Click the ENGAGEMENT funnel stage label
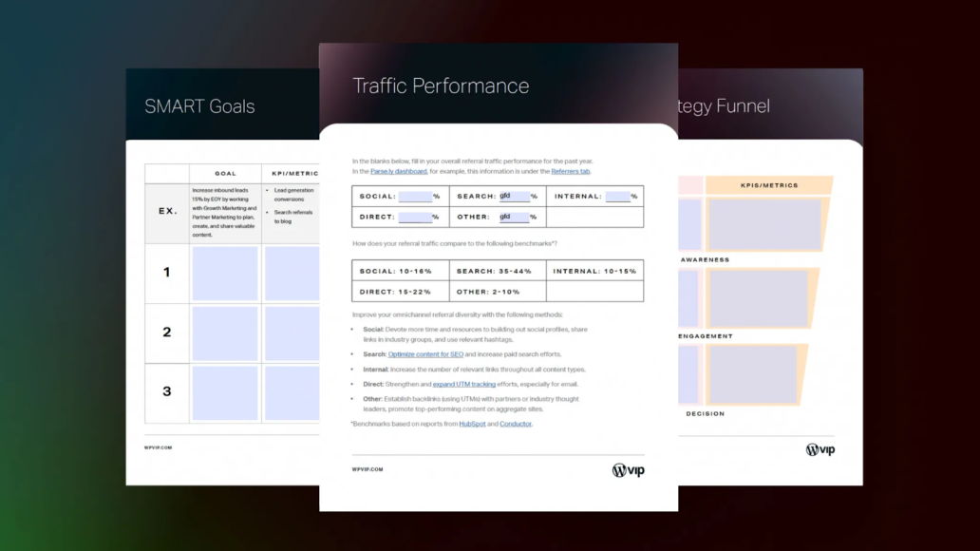This screenshot has width=980, height=551. [x=706, y=336]
